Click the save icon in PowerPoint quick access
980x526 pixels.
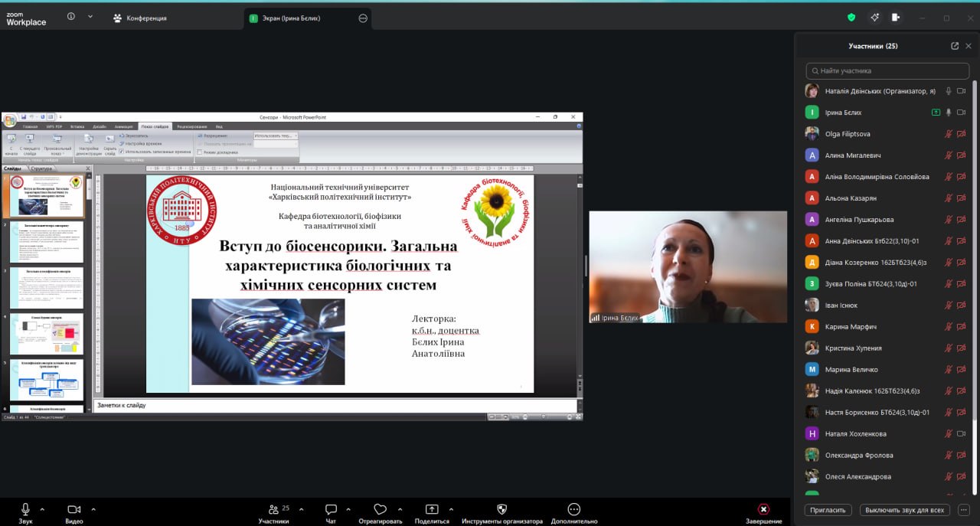24,117
